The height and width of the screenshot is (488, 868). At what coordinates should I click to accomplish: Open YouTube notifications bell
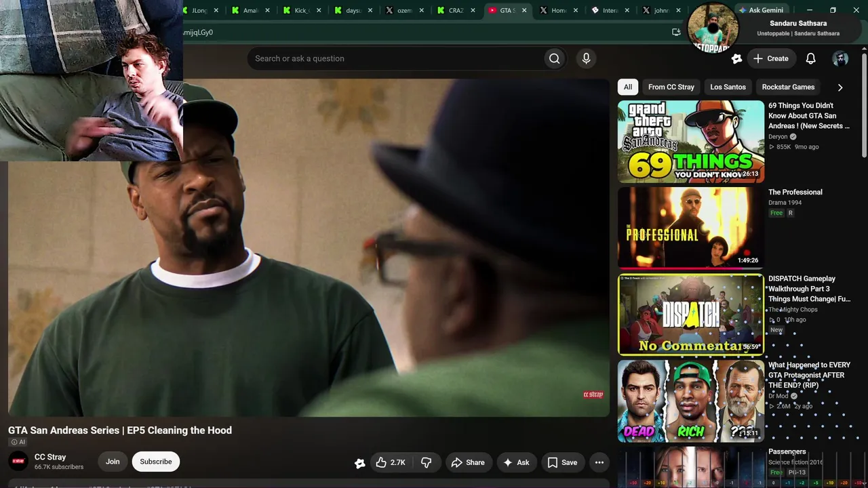810,58
